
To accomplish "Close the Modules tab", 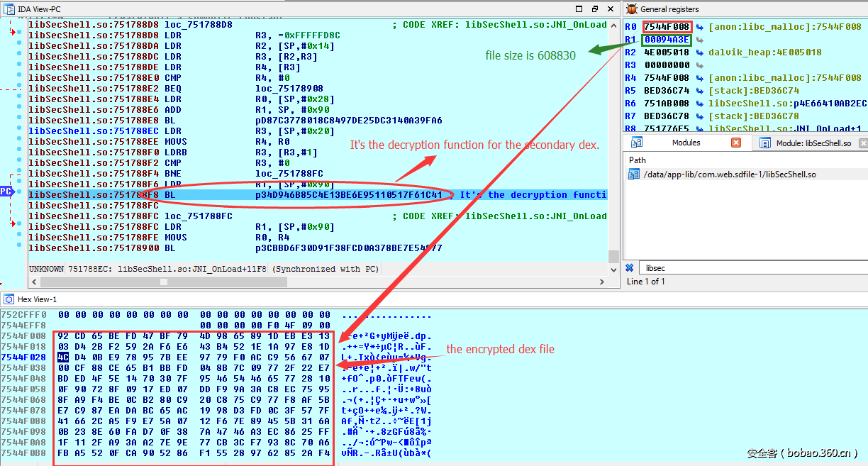I will 735,143.
